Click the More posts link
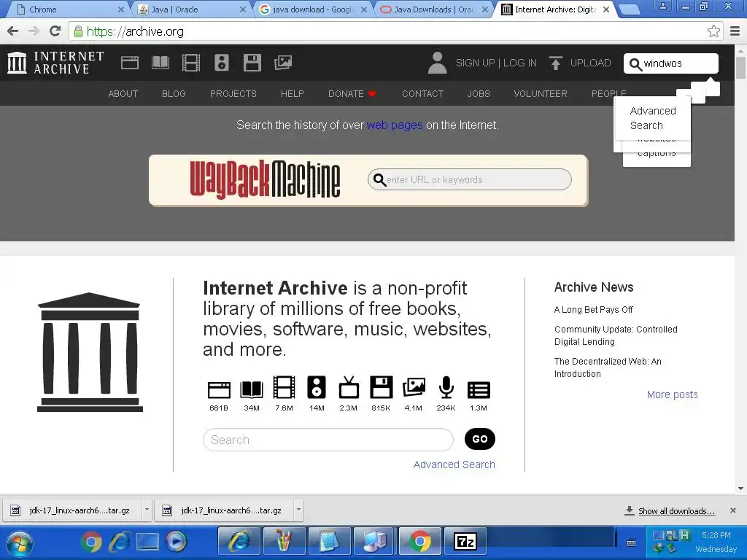The image size is (747, 560). 672,394
